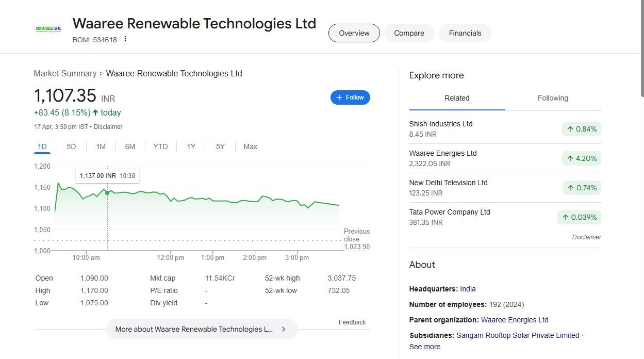Open the Financials tab

(465, 33)
